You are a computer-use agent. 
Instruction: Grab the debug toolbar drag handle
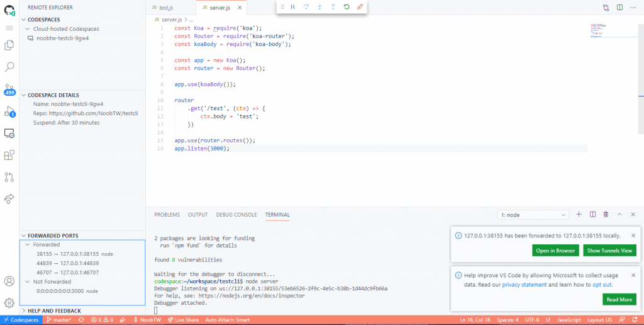pyautogui.click(x=282, y=7)
